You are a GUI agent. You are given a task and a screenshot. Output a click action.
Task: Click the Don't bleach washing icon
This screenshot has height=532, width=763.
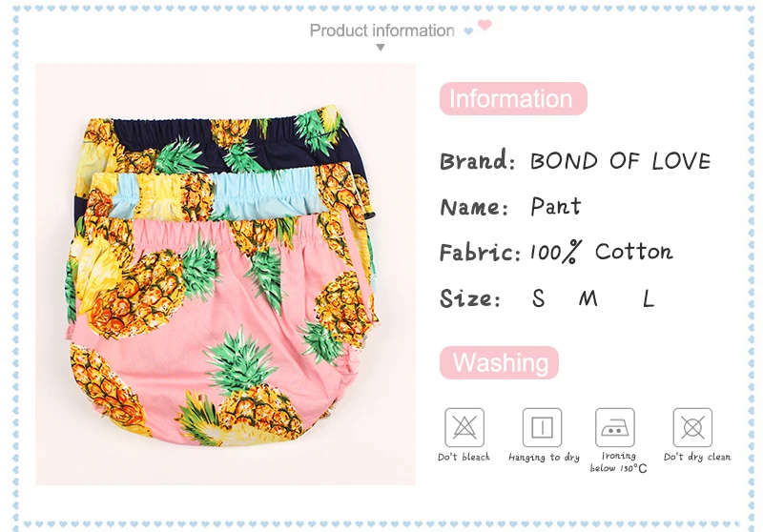coord(464,427)
